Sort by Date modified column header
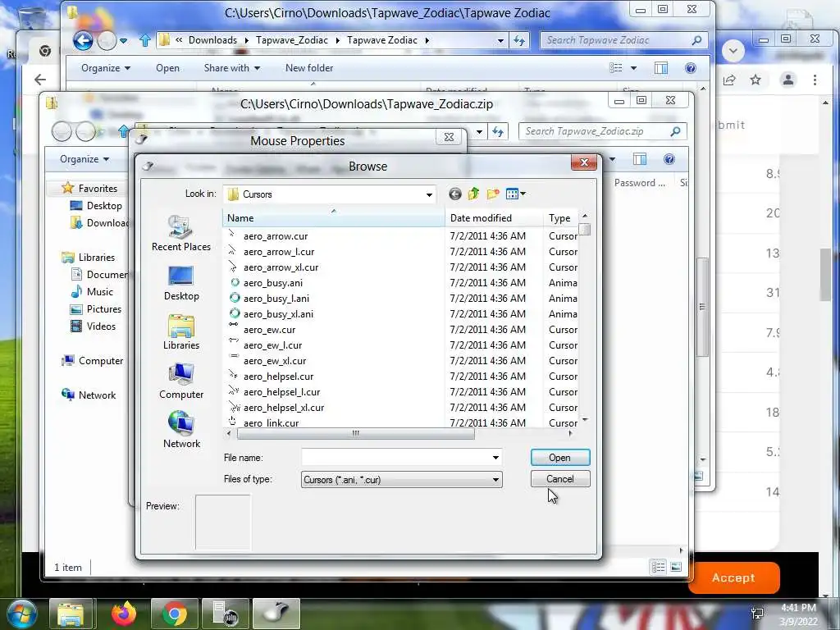 pos(494,218)
